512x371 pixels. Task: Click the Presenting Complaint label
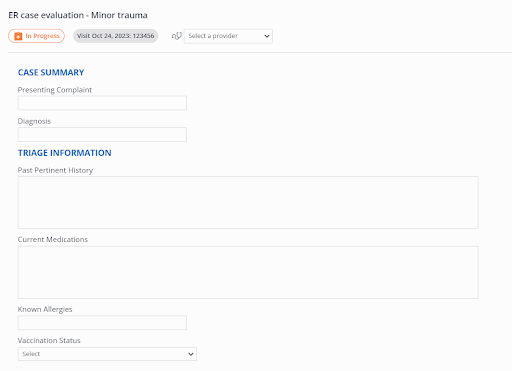coord(55,90)
